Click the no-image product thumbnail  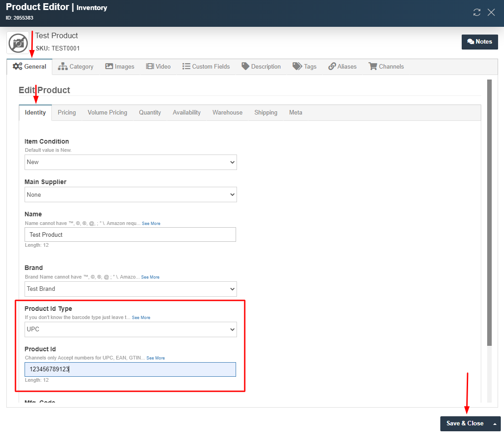pos(18,43)
